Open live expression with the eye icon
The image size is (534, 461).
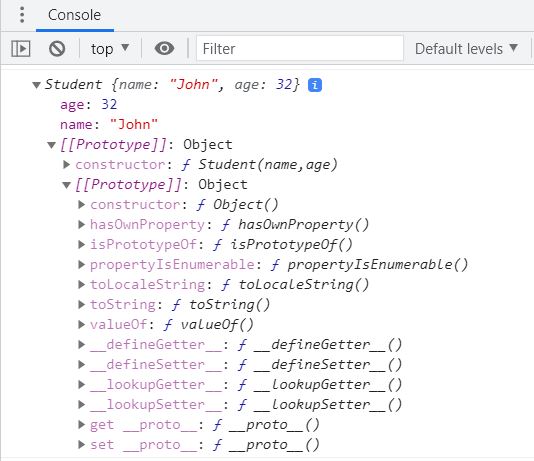(x=164, y=49)
